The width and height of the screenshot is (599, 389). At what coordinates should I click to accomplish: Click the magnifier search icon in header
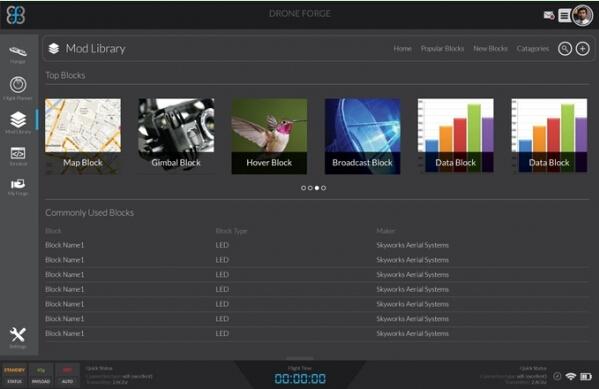tap(565, 49)
